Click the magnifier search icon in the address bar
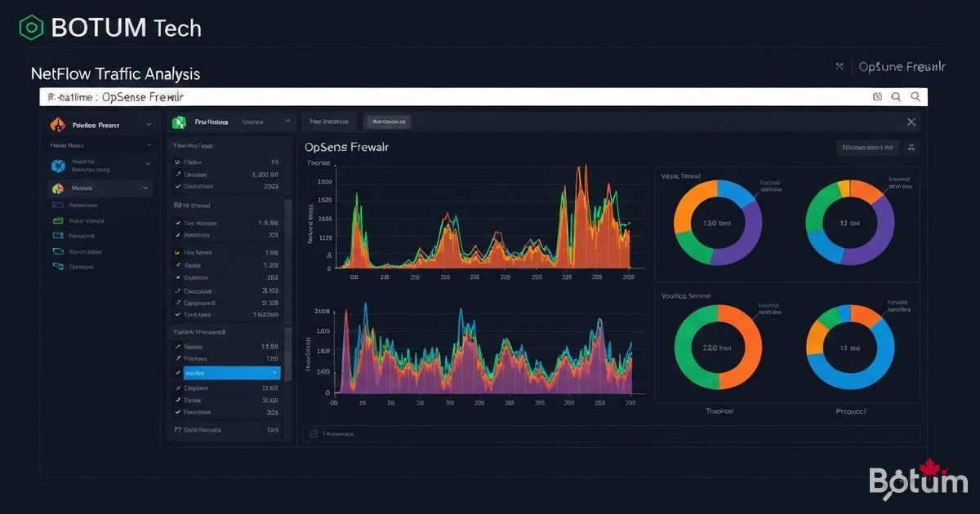Image resolution: width=980 pixels, height=514 pixels. click(896, 95)
